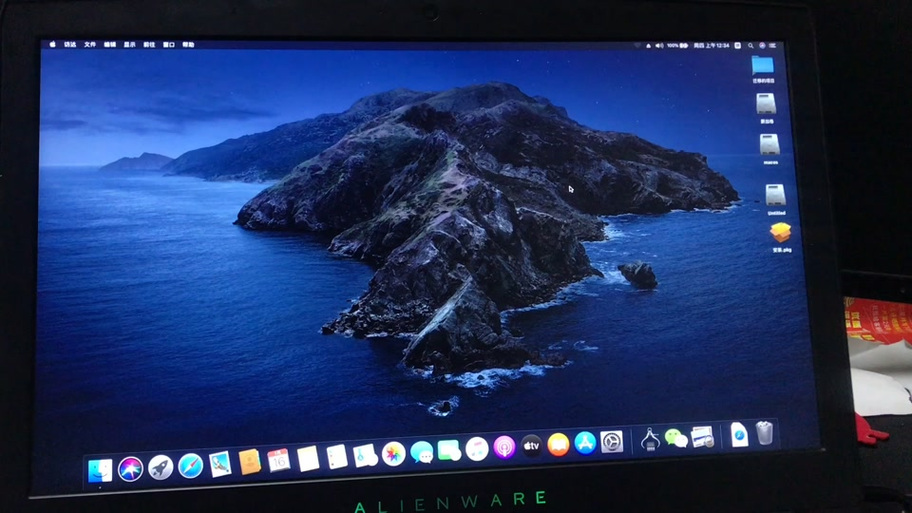Open Downloads document stack in dock
Viewport: 912px width, 513px height.
pyautogui.click(x=739, y=434)
